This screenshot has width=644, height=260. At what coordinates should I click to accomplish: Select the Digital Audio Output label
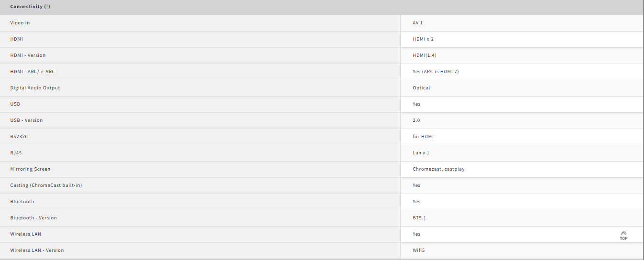35,88
